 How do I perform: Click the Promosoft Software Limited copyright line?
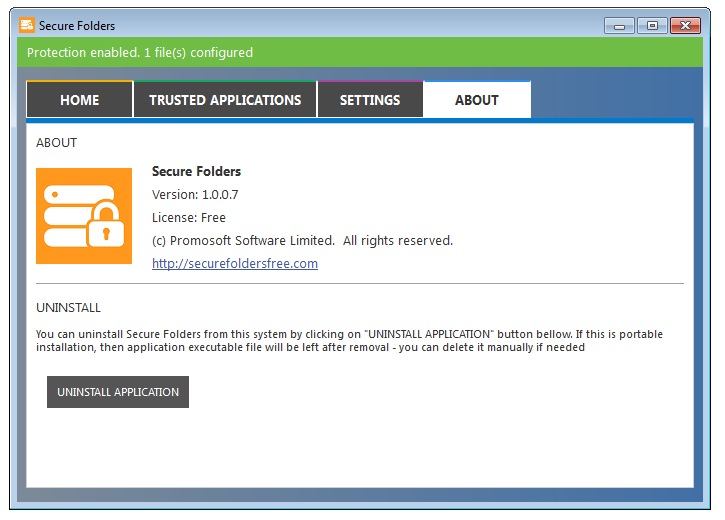point(302,241)
